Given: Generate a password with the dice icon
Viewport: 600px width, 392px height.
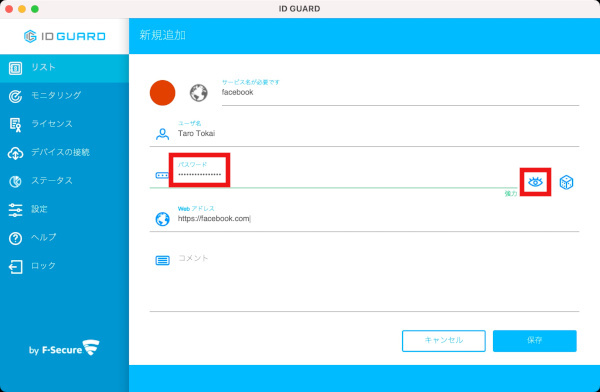Looking at the screenshot, I should [566, 182].
